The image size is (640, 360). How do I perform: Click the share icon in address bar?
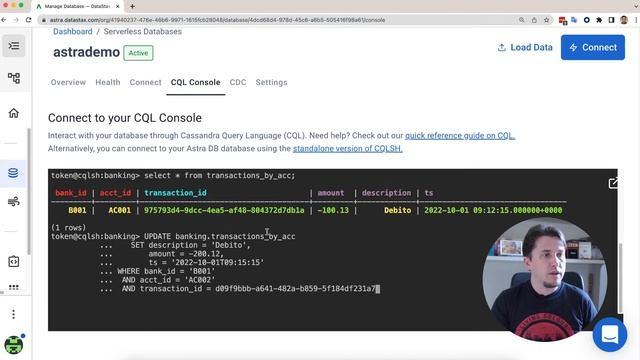coord(534,20)
